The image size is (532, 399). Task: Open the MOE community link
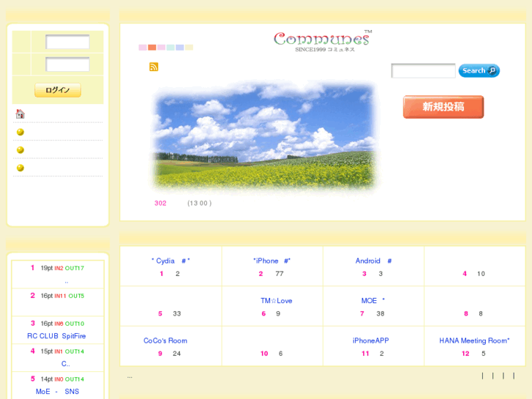tap(373, 301)
